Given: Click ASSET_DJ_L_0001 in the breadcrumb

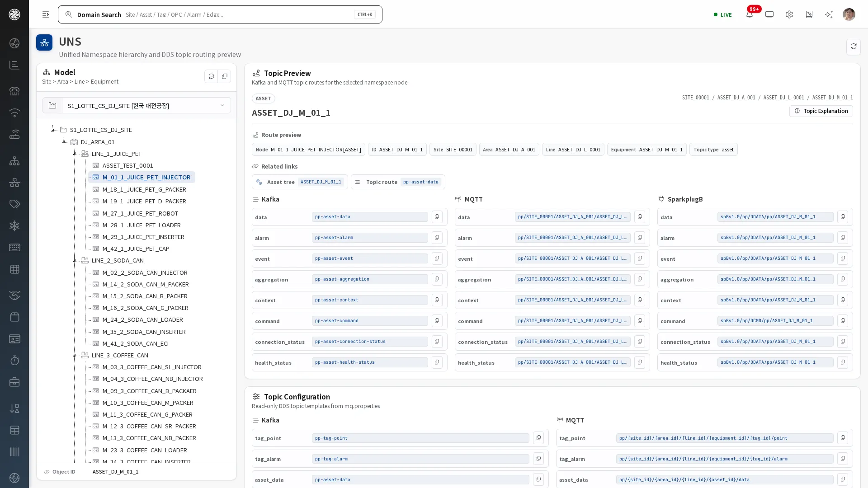Looking at the screenshot, I should point(783,98).
